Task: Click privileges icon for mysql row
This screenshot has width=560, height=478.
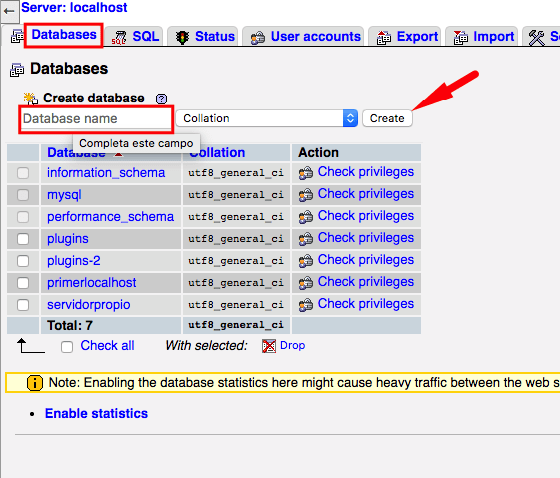Action: [306, 195]
